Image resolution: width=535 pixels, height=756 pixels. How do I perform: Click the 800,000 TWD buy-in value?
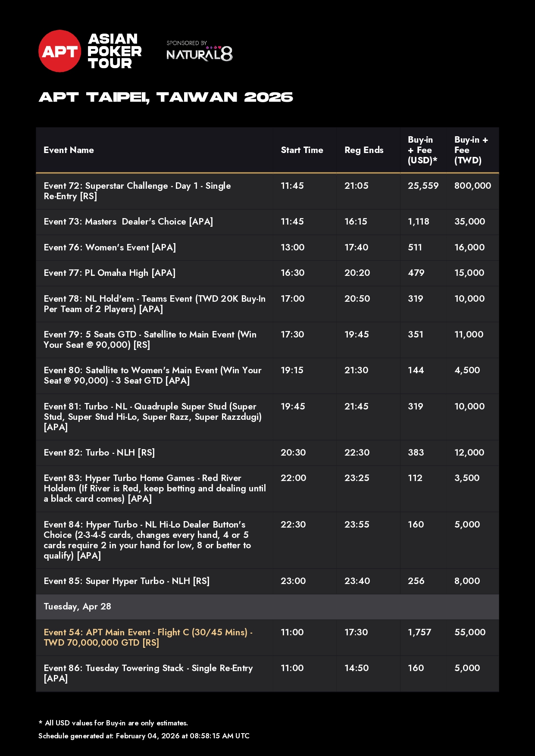pos(472,186)
